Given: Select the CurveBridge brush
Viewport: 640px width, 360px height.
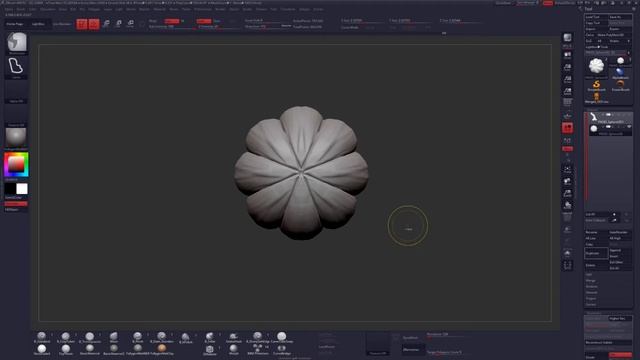Looking at the screenshot, I should tap(282, 350).
